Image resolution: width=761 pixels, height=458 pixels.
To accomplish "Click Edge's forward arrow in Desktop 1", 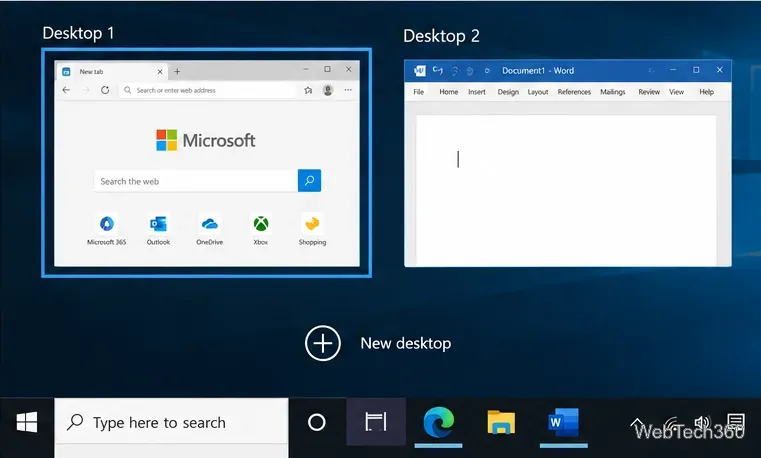I will 86,90.
